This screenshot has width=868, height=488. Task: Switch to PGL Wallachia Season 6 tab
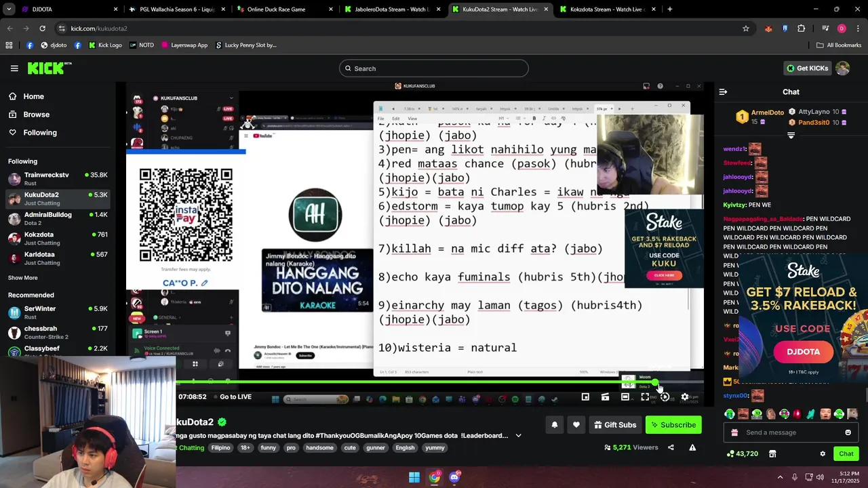(177, 9)
